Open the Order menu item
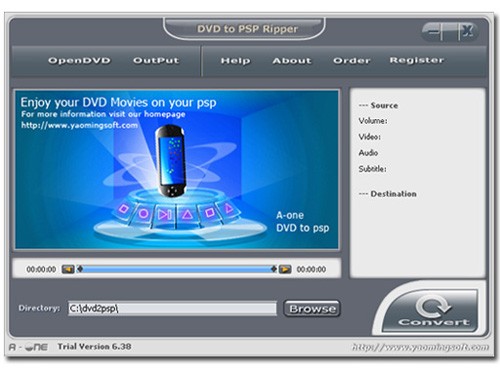This screenshot has height=375, width=500. coord(352,60)
